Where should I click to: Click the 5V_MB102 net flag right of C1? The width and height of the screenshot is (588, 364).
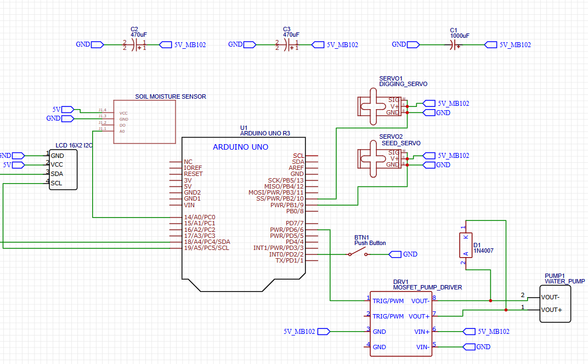click(490, 44)
